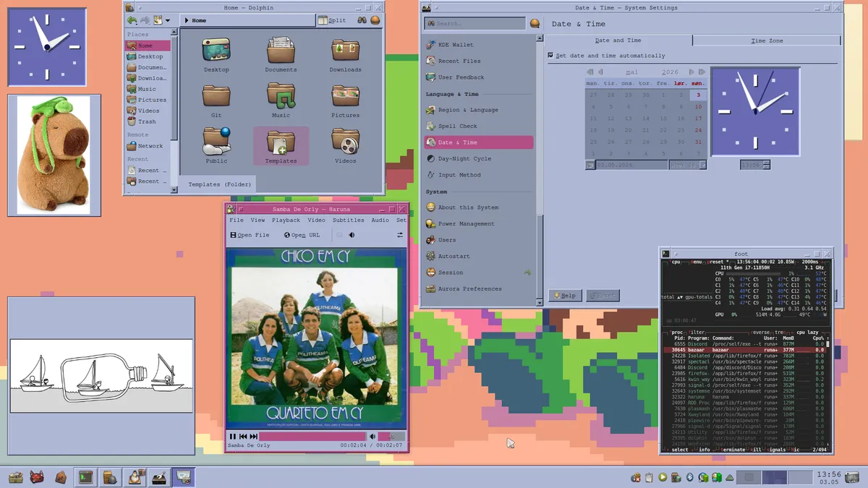
Task: Click Open File in Haruna
Action: click(x=250, y=235)
